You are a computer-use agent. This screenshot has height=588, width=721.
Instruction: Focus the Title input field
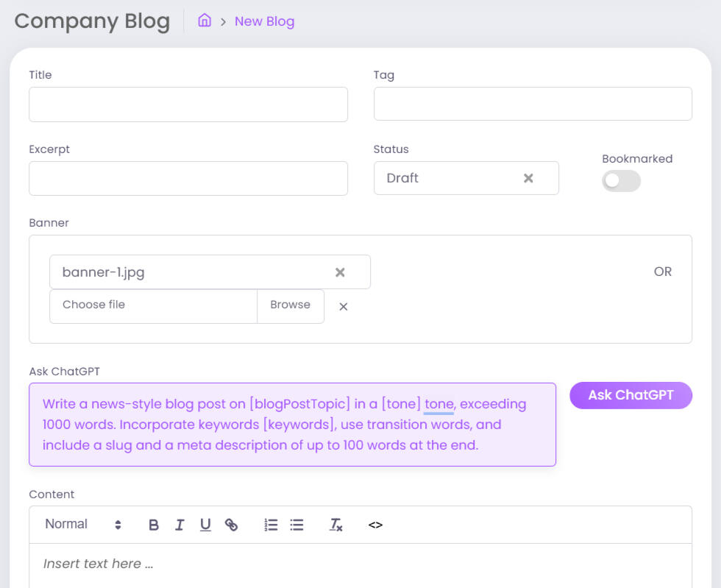[188, 104]
